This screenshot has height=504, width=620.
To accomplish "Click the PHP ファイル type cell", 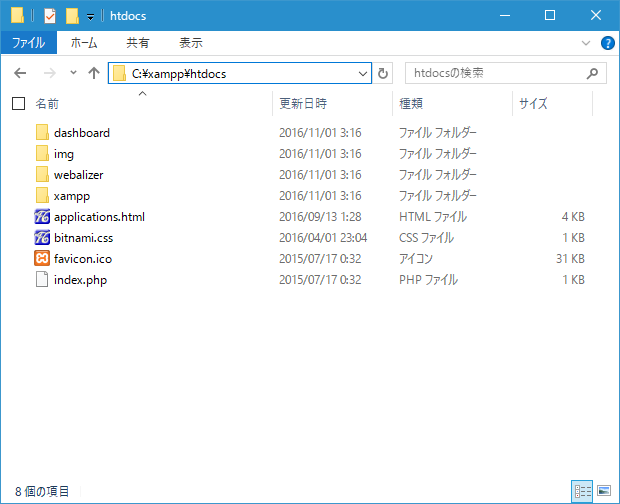I will [x=429, y=279].
